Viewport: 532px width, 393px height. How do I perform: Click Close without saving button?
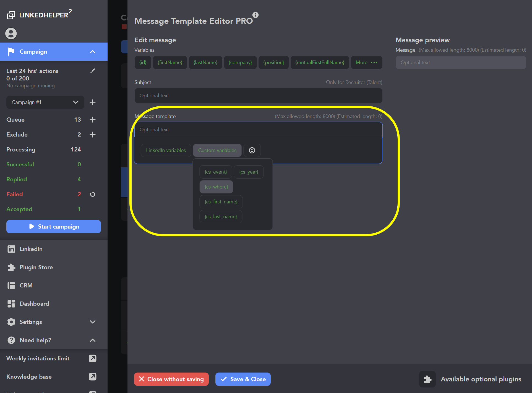coord(171,379)
